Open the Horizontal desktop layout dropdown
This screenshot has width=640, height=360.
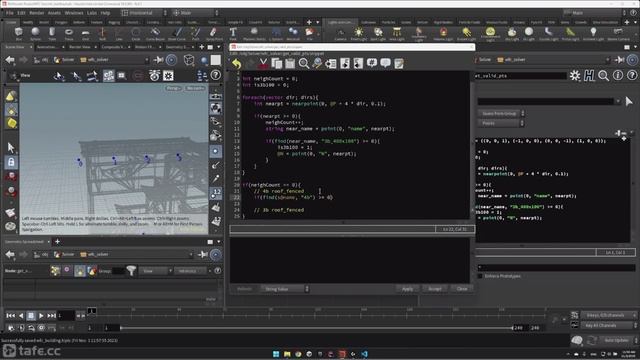tap(144, 13)
